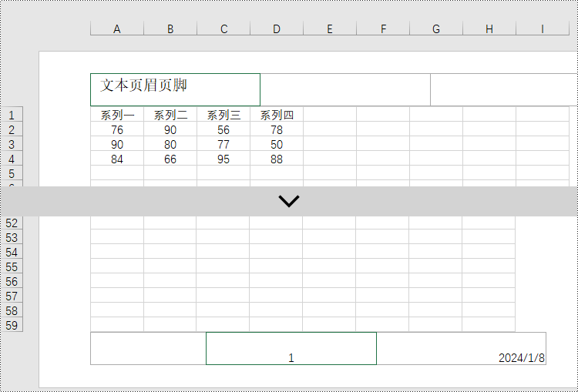This screenshot has height=392, width=578.
Task: Select row 58 header
Action: click(12, 310)
